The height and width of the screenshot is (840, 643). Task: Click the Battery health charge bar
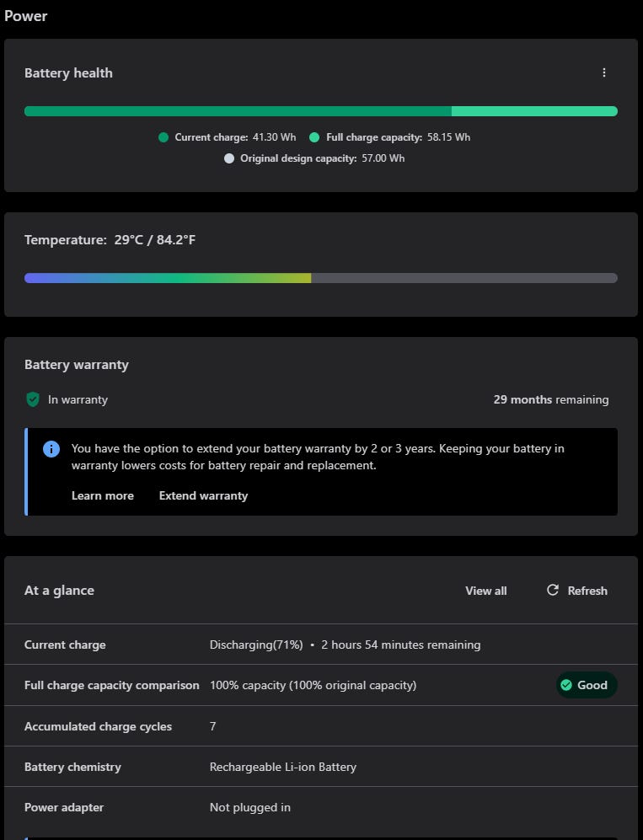click(x=320, y=111)
